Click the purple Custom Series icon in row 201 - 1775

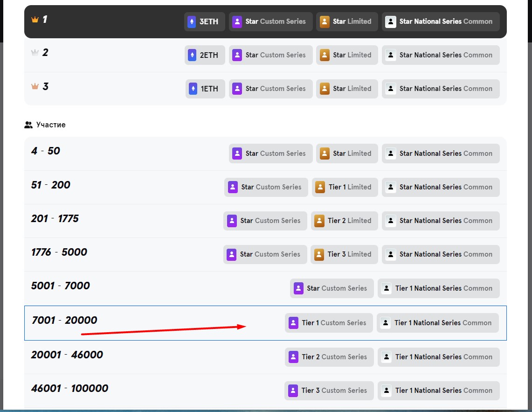pos(232,221)
